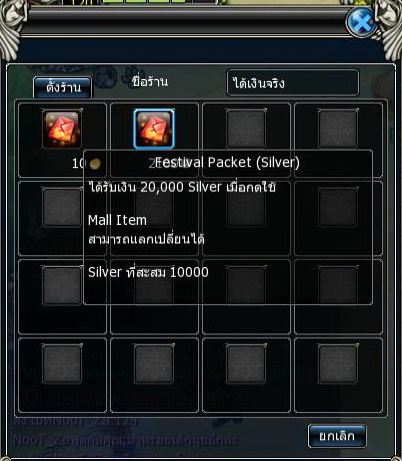Choose the last empty slot in bottom row
The width and height of the screenshot is (402, 461).
[338, 364]
